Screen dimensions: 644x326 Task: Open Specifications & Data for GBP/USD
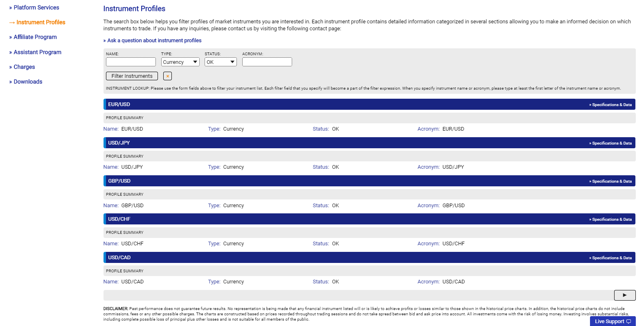point(610,181)
